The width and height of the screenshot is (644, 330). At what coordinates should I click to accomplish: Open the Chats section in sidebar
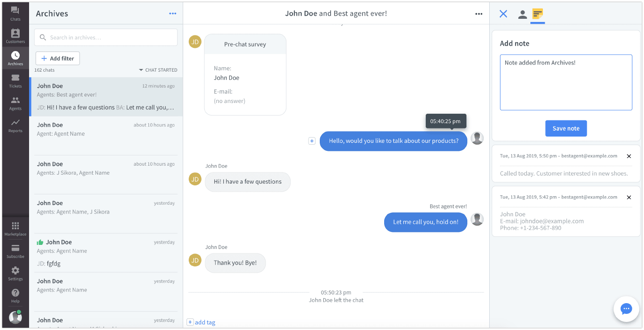coord(15,13)
